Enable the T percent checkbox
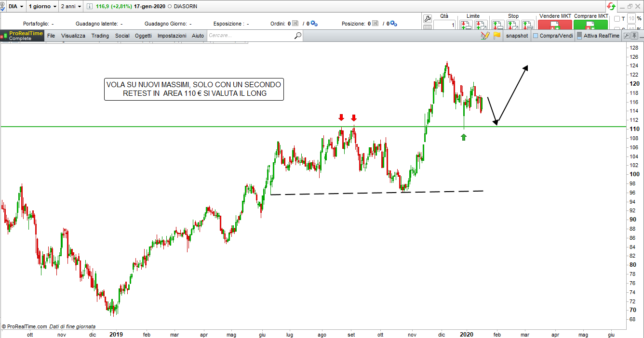The image size is (644, 338). click(617, 19)
